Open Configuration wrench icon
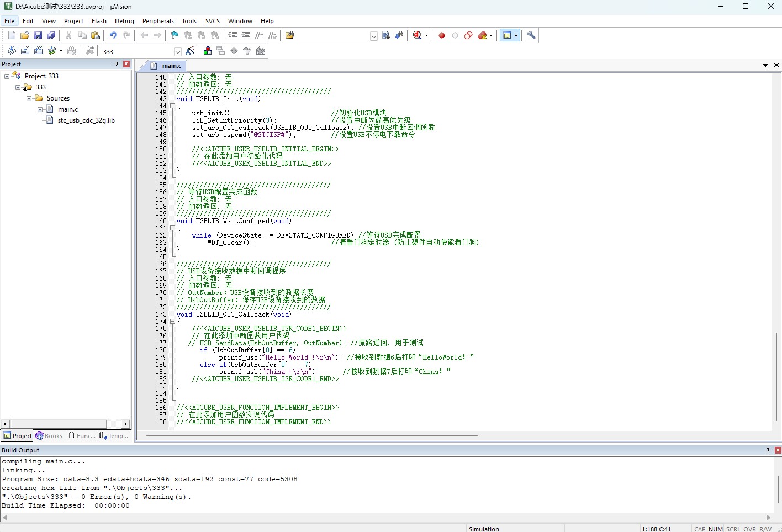 (x=531, y=35)
